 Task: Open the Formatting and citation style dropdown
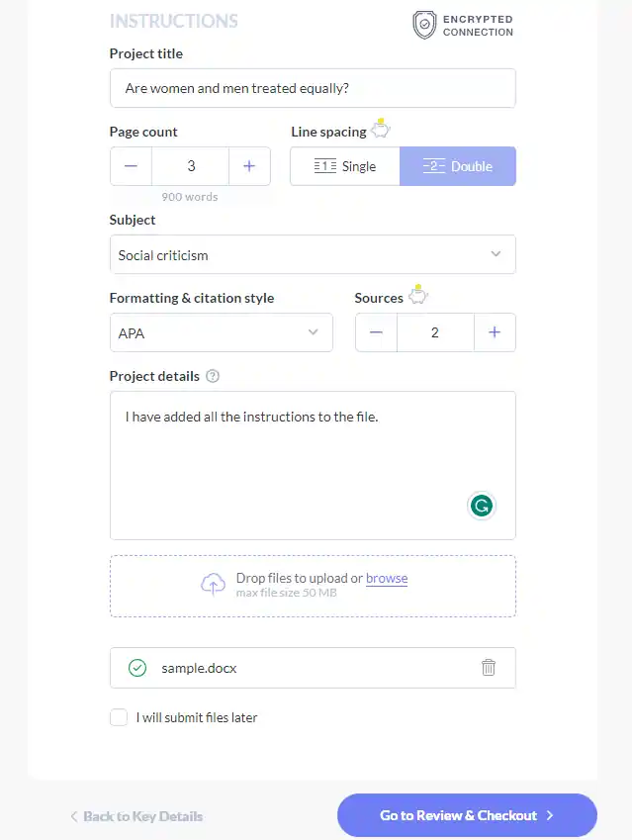point(221,332)
